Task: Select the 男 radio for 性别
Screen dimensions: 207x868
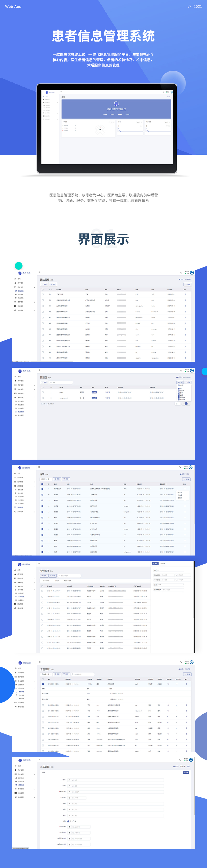Action: (68, 821)
